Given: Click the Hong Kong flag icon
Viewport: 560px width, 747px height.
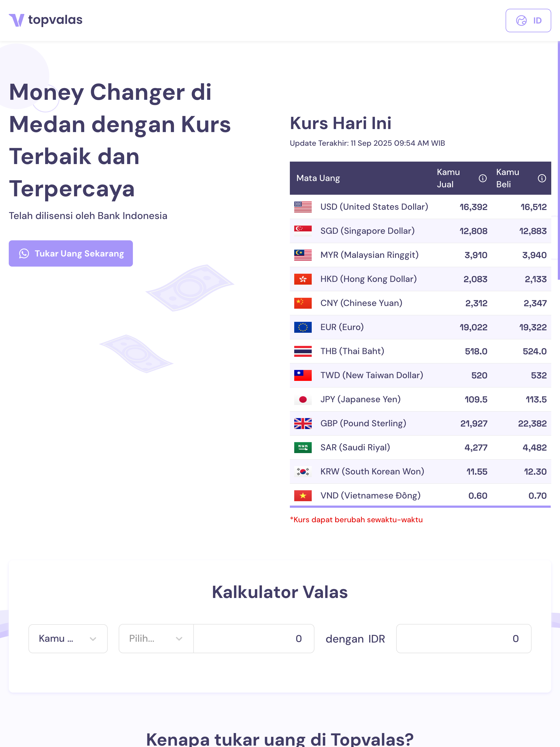Looking at the screenshot, I should coord(303,279).
